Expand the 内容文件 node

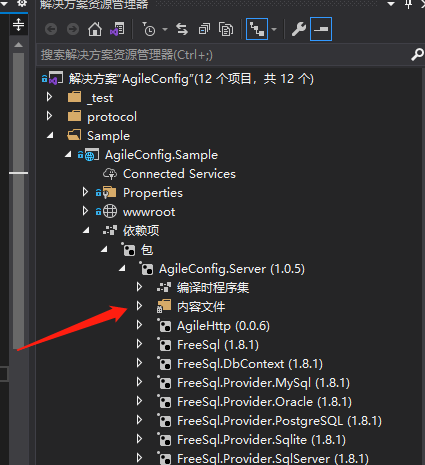point(140,306)
